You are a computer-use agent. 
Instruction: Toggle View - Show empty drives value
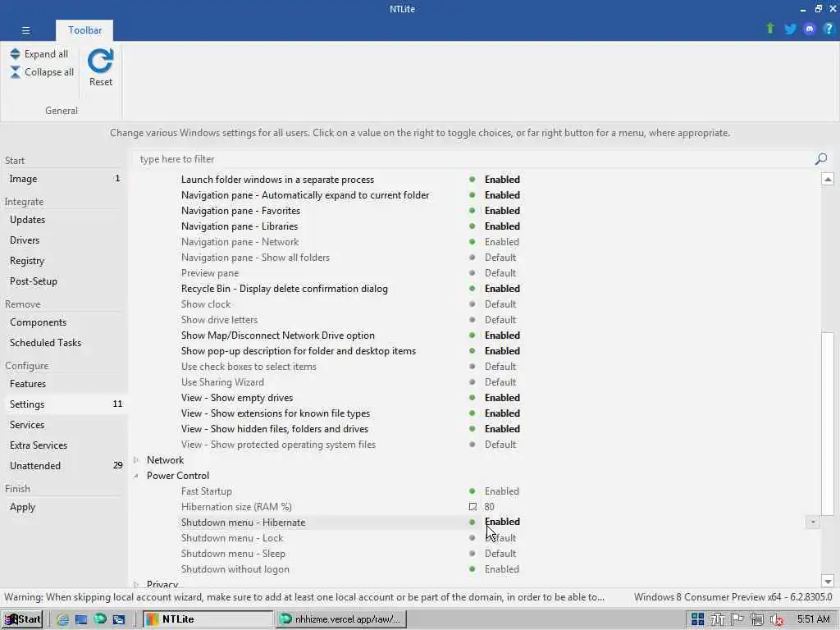pyautogui.click(x=502, y=398)
